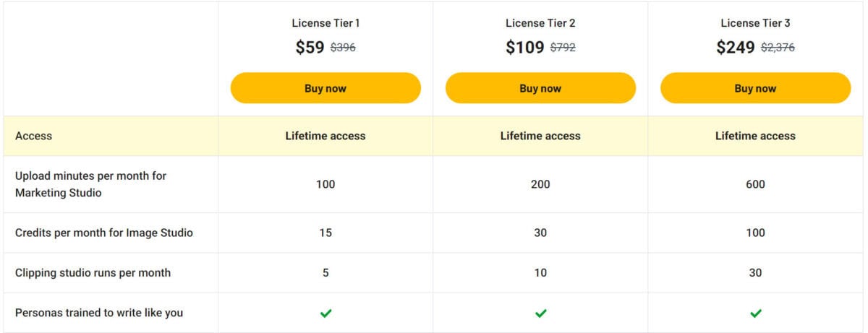868x333 pixels.
Task: Click Personas trained to write like you
Action: point(99,313)
